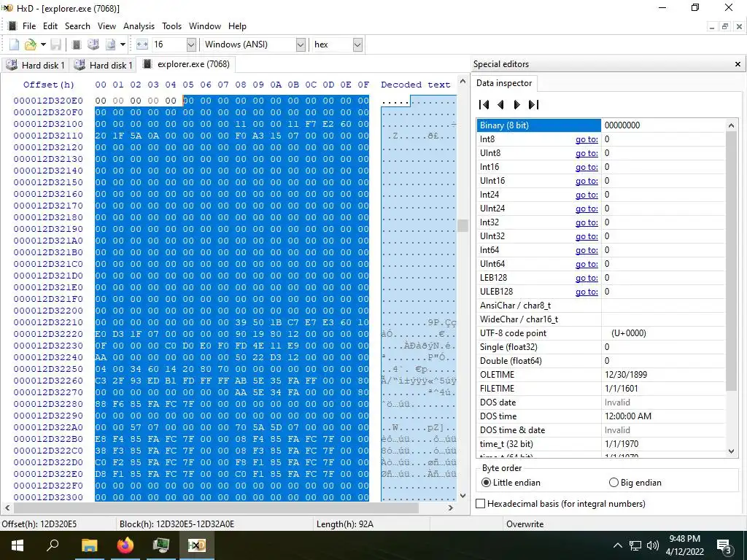Click the Data inspector scroll up arrow
747x560 pixels.
pyautogui.click(x=731, y=125)
